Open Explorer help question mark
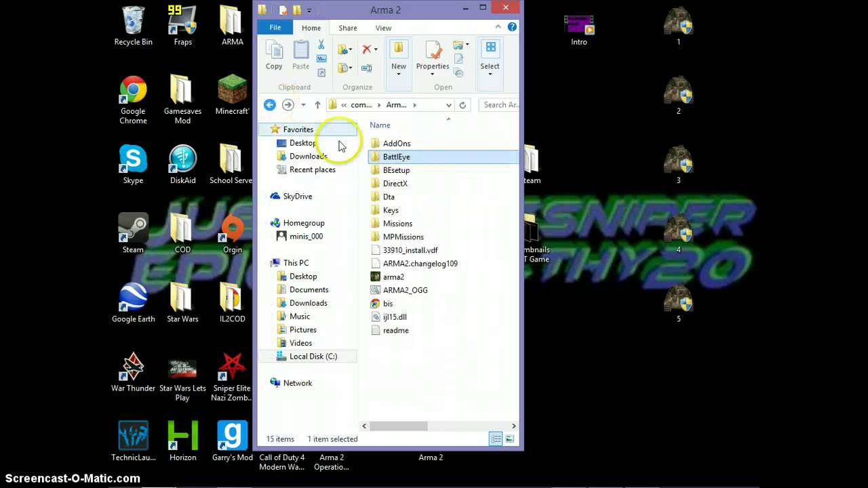Screen dimensions: 868x488 pos(512,27)
